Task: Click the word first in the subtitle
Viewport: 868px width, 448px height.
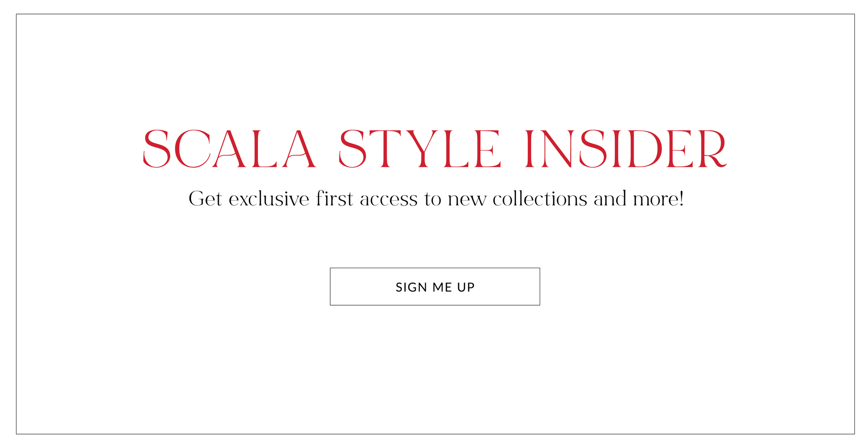Action: 334,199
